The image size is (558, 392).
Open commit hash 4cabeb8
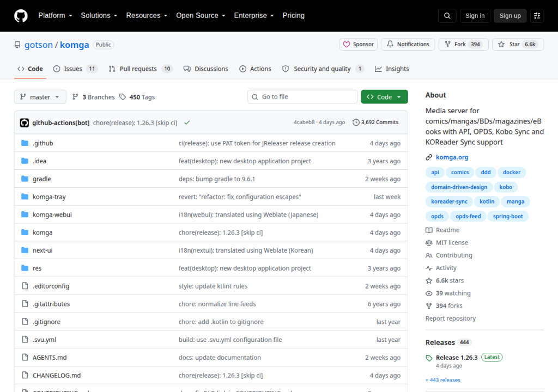[x=304, y=122]
